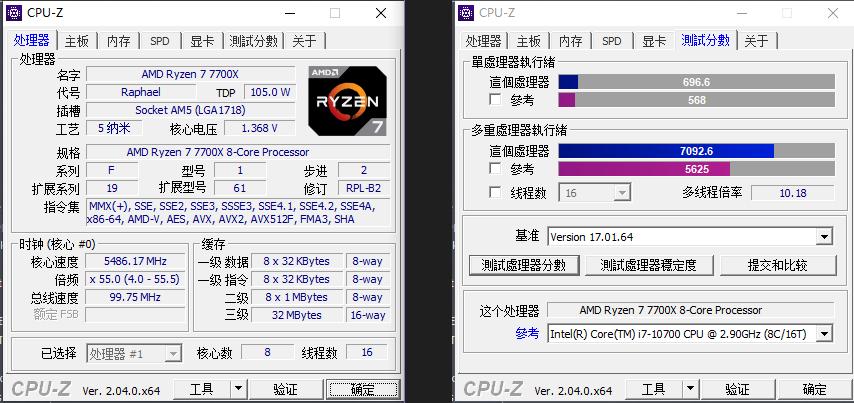Click the socket field Socket AM5 (LGA1718)

(190, 110)
